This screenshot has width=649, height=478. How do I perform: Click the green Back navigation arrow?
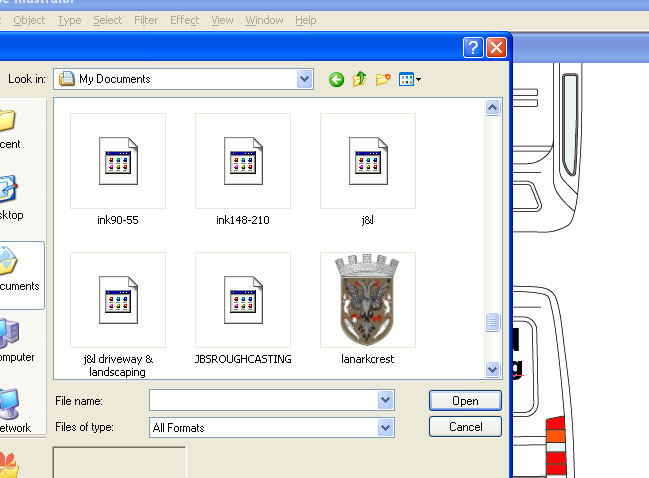pos(337,80)
